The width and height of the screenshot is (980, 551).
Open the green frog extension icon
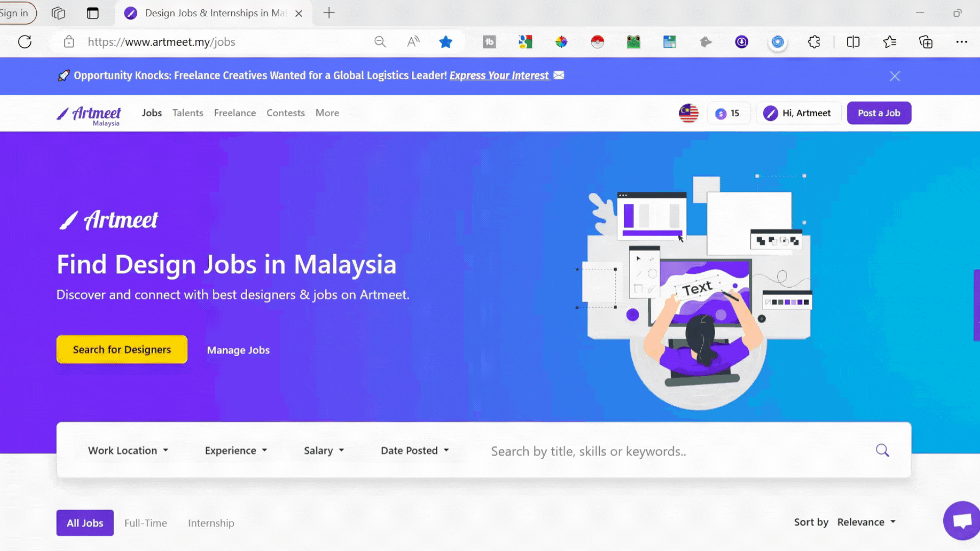pos(633,42)
